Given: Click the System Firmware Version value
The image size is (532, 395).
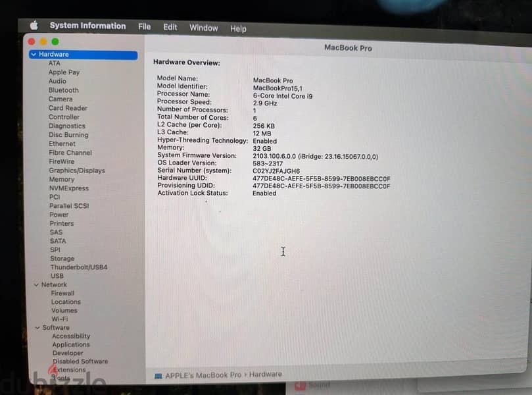Looking at the screenshot, I should pos(315,157).
